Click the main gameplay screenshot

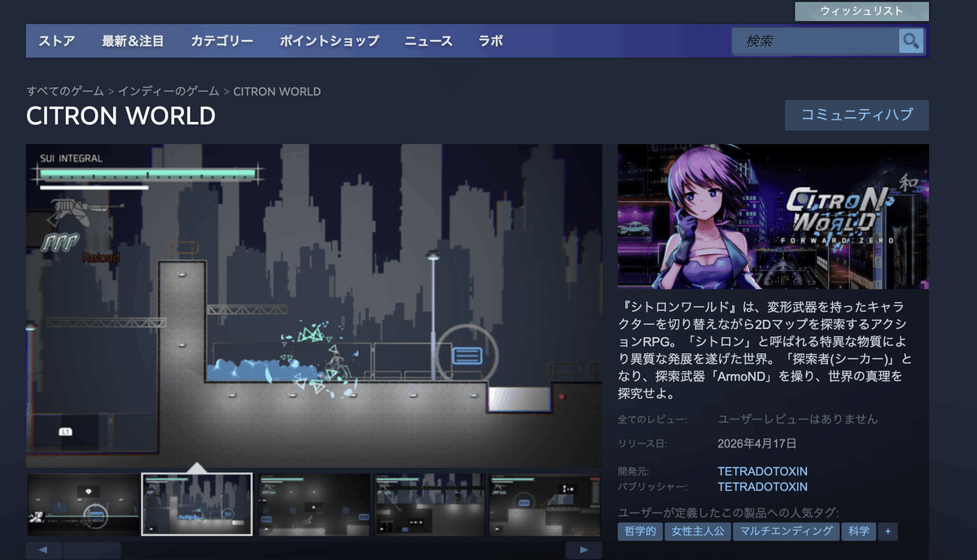click(314, 306)
